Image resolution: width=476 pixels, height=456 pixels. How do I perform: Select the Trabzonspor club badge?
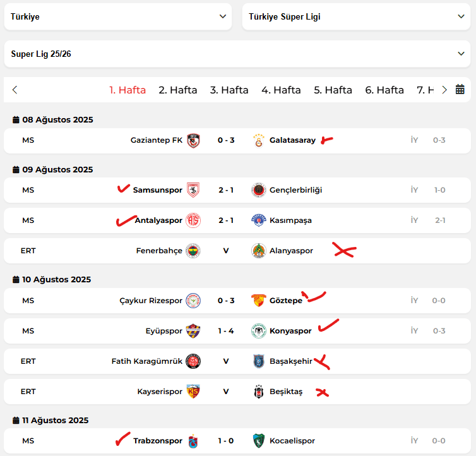click(x=193, y=441)
